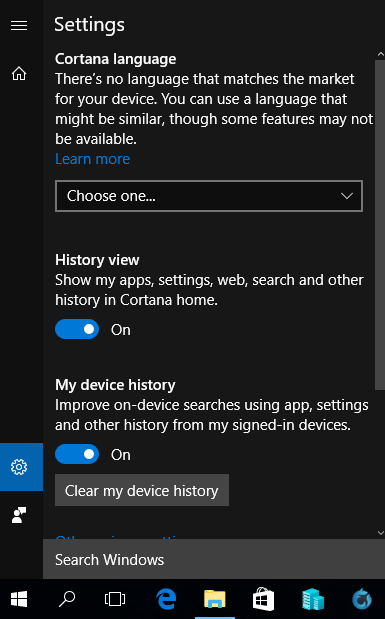Launch Microsoft Edge from taskbar

pyautogui.click(x=166, y=599)
